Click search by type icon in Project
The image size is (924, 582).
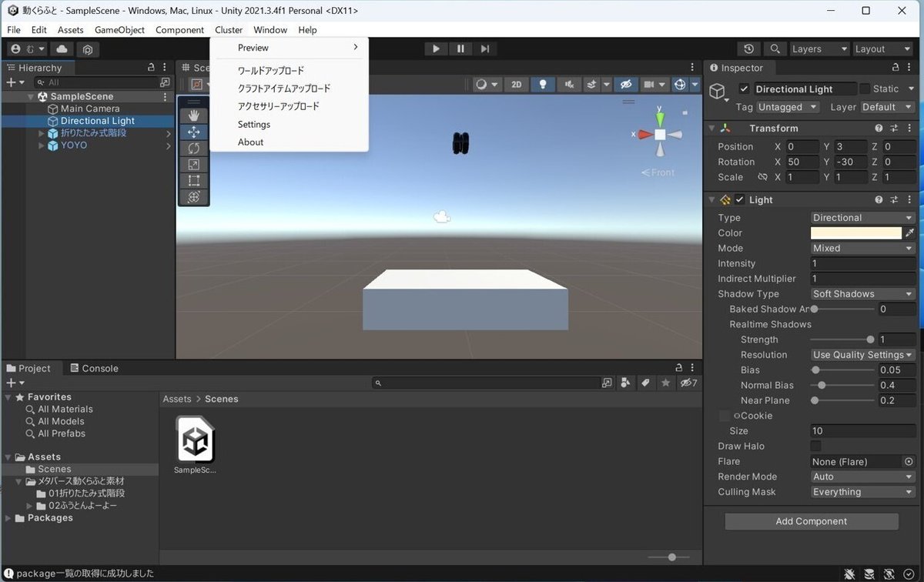pyautogui.click(x=626, y=383)
